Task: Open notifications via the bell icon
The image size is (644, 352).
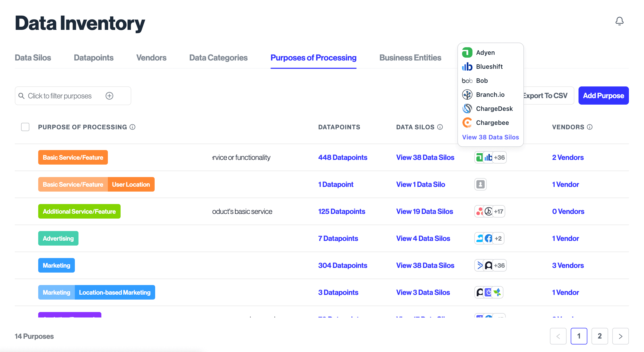Action: click(x=619, y=21)
